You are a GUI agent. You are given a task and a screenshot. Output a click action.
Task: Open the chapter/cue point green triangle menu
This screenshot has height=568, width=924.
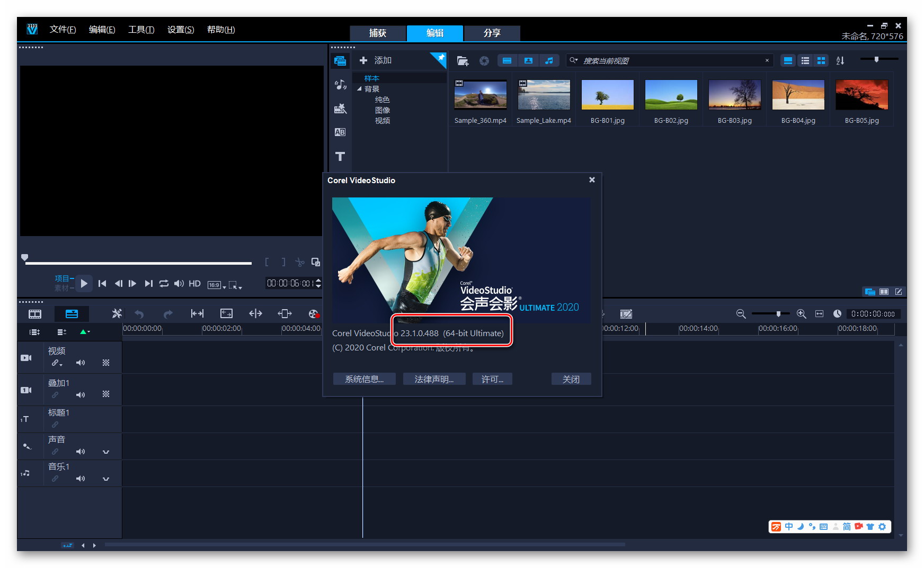click(x=85, y=332)
